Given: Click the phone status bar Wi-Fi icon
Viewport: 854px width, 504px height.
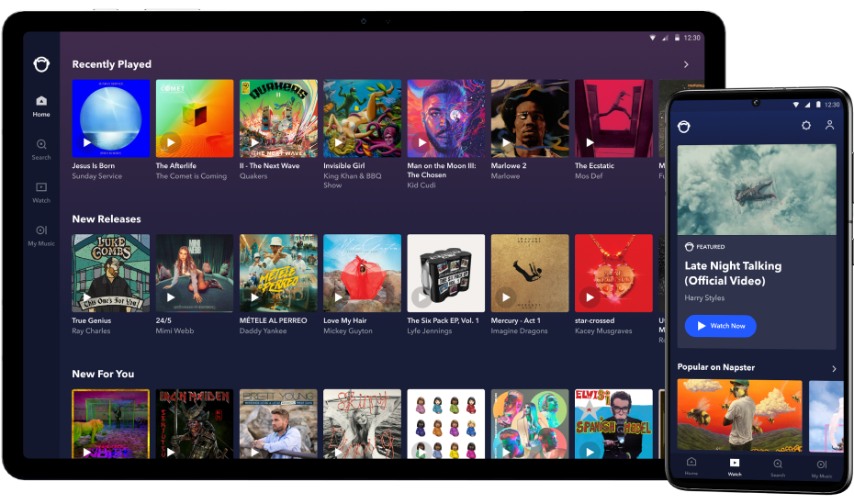Looking at the screenshot, I should (x=796, y=104).
